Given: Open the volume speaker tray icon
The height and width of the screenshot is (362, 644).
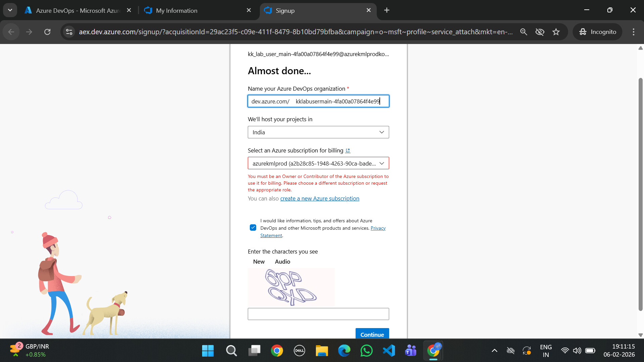Looking at the screenshot, I should [x=577, y=351].
